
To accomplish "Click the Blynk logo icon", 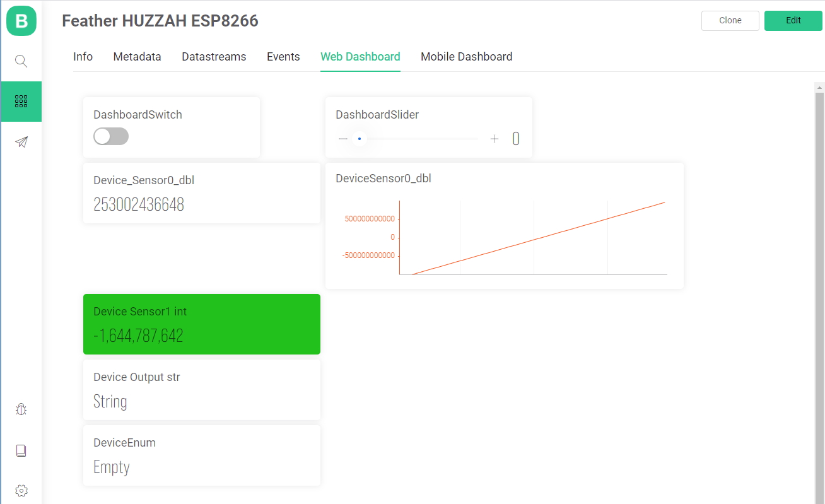I will 21,21.
